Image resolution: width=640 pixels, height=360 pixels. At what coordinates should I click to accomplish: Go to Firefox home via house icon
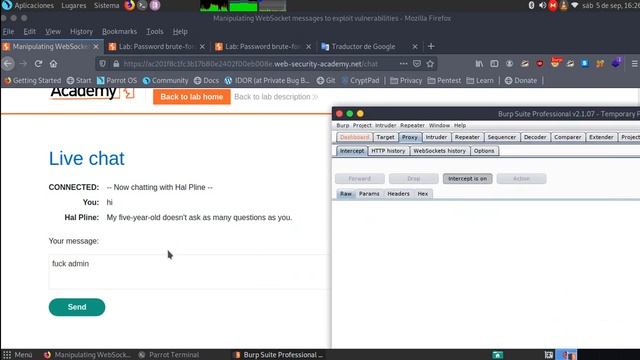click(53, 64)
